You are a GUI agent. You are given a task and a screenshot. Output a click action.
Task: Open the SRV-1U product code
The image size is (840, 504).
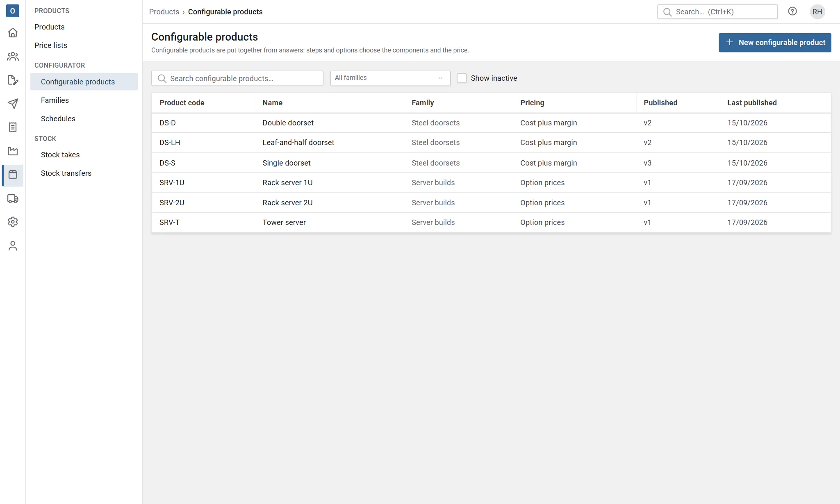(x=172, y=183)
